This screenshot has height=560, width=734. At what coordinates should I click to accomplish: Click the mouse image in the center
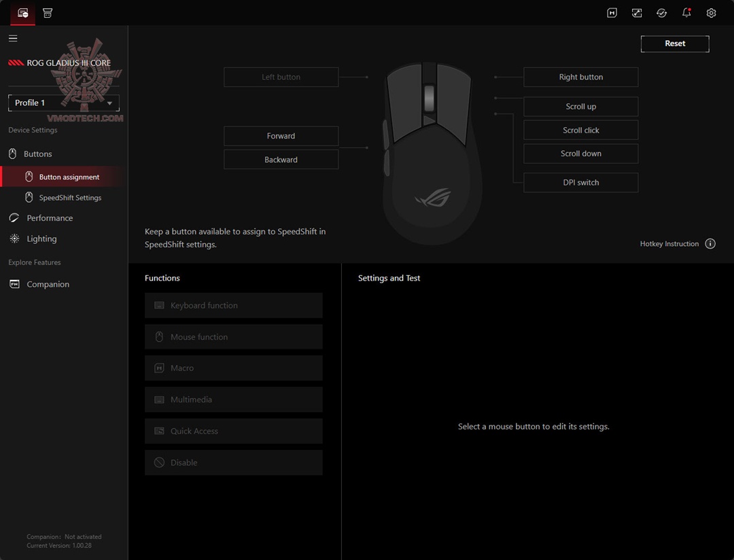(431, 154)
